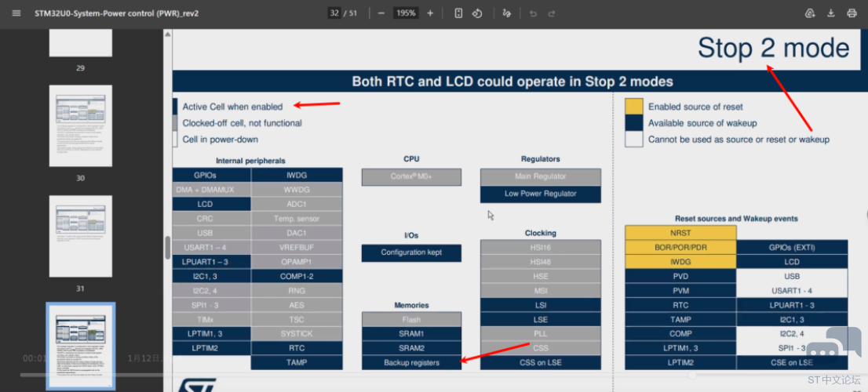The height and width of the screenshot is (392, 868).
Task: Click the MSI clock cell
Action: pyautogui.click(x=540, y=290)
